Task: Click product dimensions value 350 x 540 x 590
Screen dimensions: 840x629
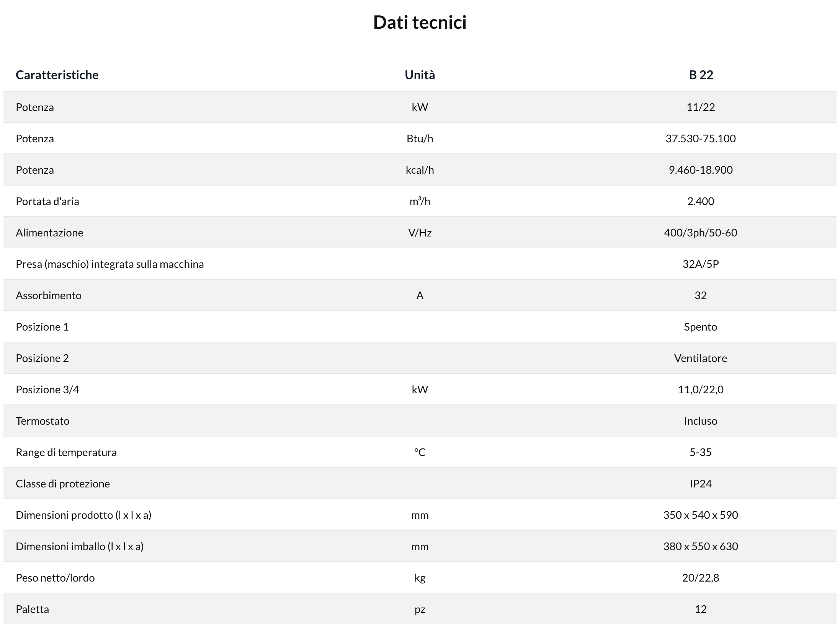Action: tap(701, 515)
